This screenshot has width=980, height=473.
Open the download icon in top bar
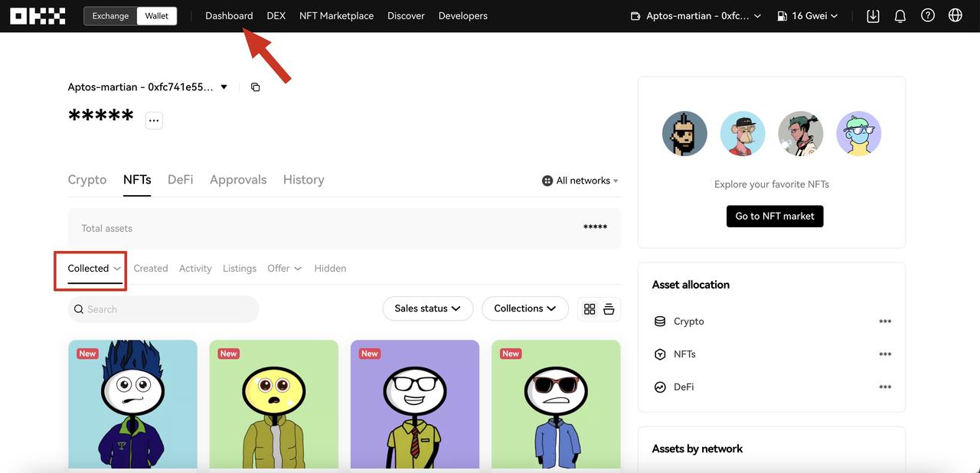(x=873, y=16)
